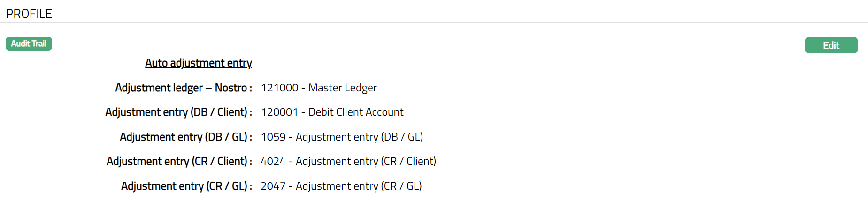
Task: Click account code 4024
Action: click(x=273, y=161)
